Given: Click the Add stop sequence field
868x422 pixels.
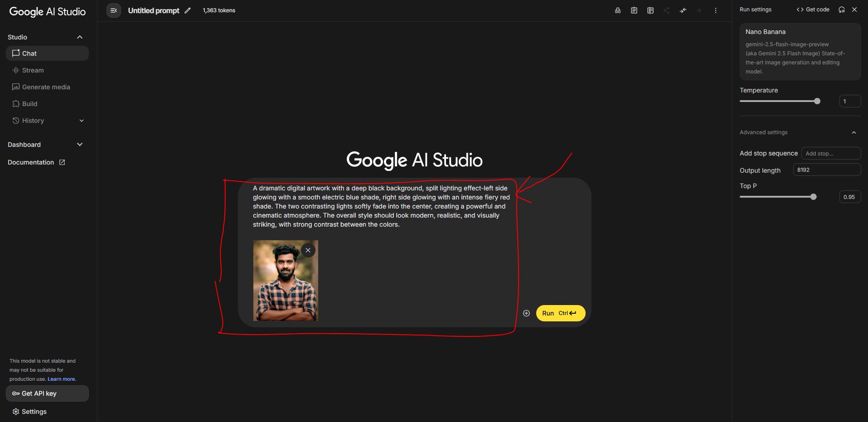Looking at the screenshot, I should coord(830,153).
